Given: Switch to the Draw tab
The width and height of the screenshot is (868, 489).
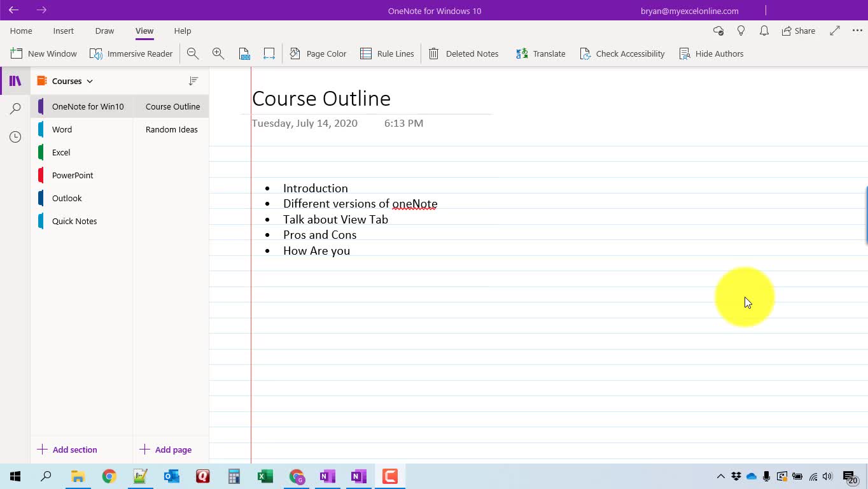Looking at the screenshot, I should pyautogui.click(x=104, y=31).
